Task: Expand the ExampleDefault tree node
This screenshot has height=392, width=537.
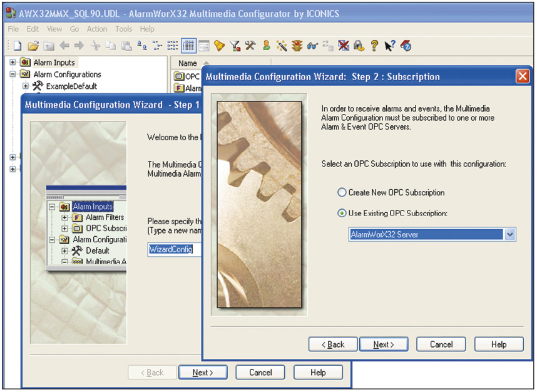Action: pyautogui.click(x=25, y=86)
